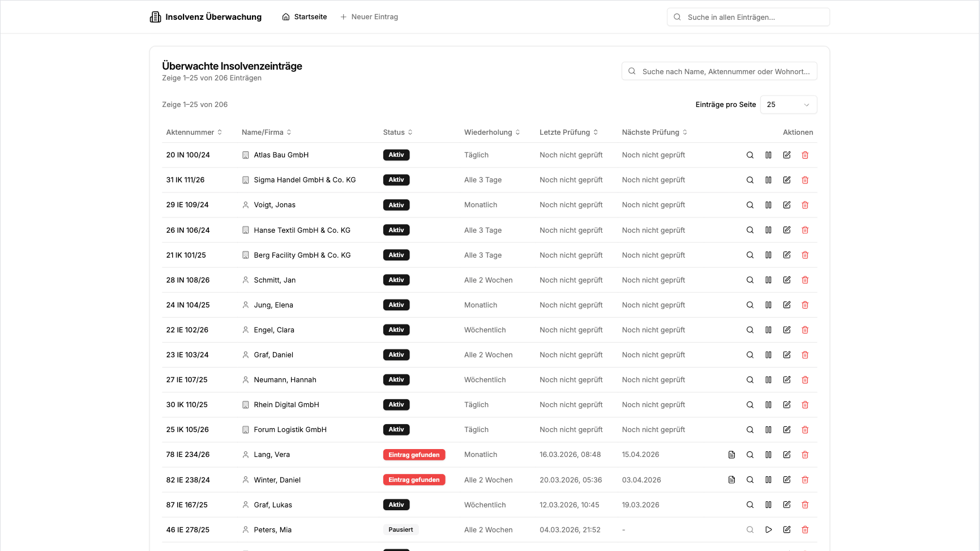Edit the Forum Logistik GmbH entry
The width and height of the screenshot is (980, 551).
(786, 430)
